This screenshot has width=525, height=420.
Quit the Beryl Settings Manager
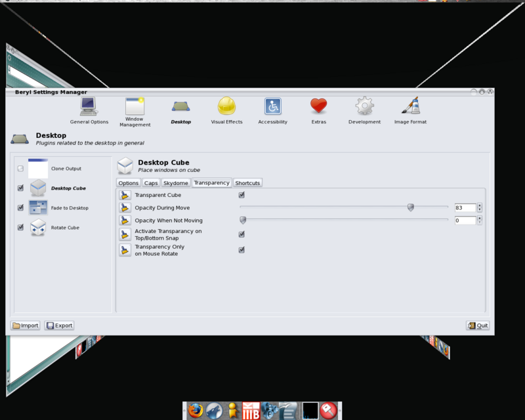(478, 325)
